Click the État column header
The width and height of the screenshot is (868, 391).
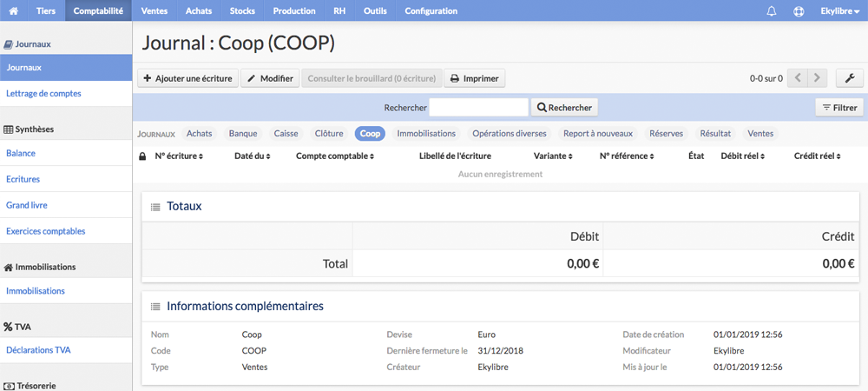point(696,156)
